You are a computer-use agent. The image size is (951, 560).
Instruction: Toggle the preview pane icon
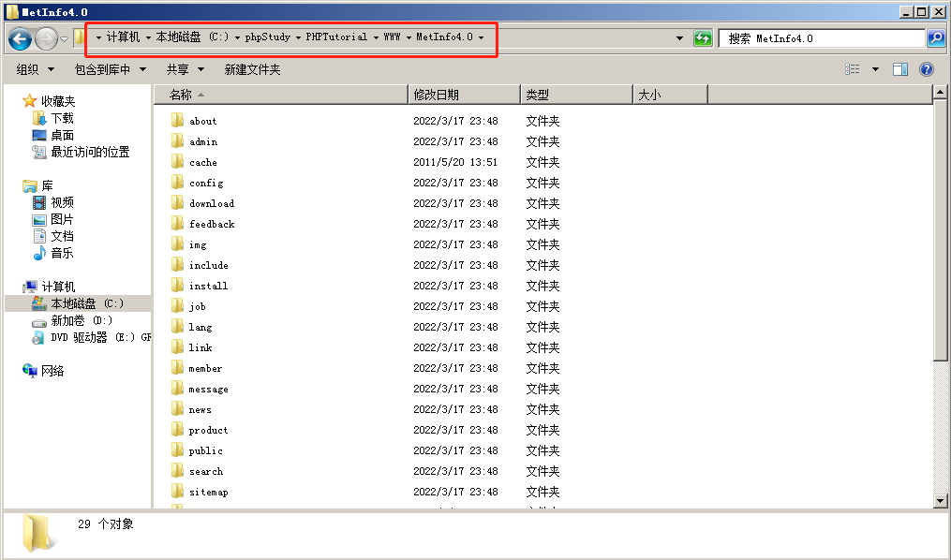(900, 69)
